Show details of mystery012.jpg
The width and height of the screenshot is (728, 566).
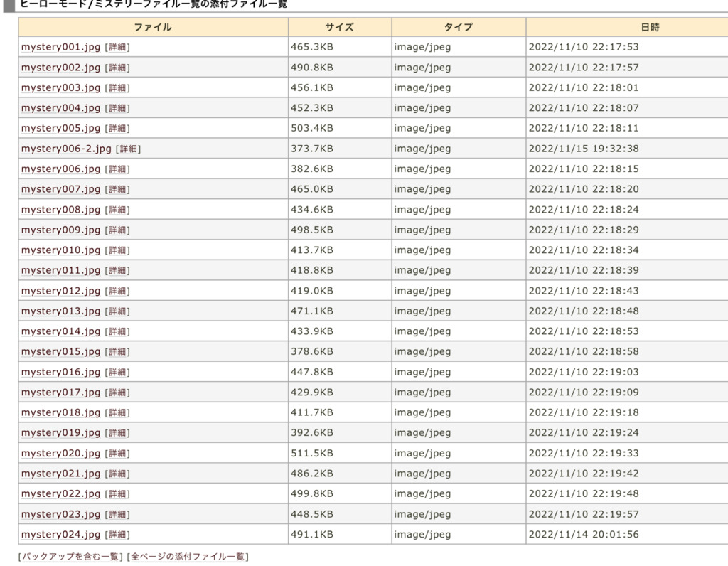click(117, 292)
